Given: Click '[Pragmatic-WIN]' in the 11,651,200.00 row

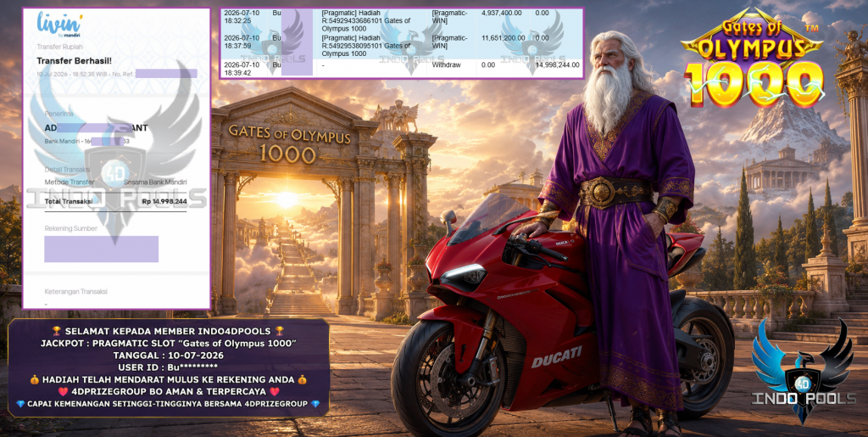Looking at the screenshot, I should click(450, 42).
